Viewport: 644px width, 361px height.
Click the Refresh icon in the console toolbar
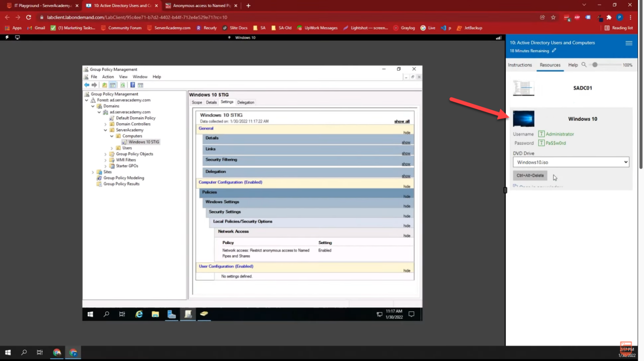pos(123,85)
